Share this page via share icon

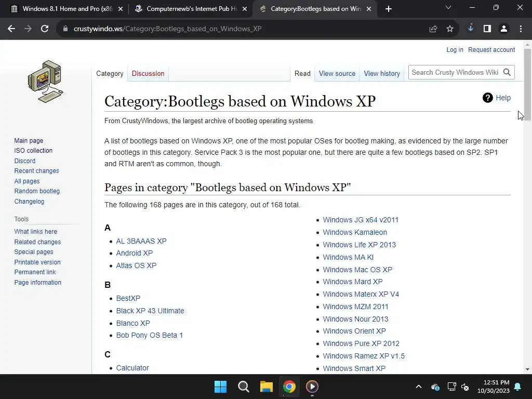[x=433, y=29]
